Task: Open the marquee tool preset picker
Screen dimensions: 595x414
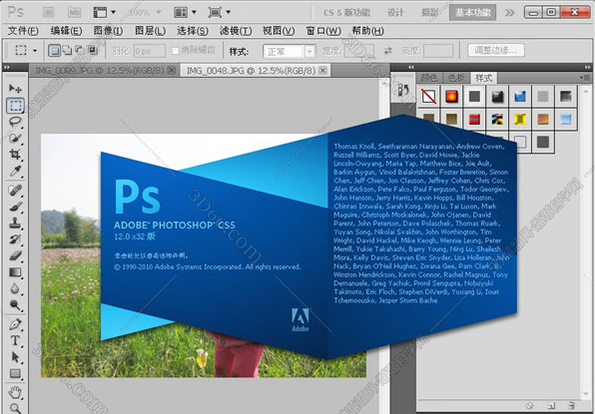Action: pos(26,50)
